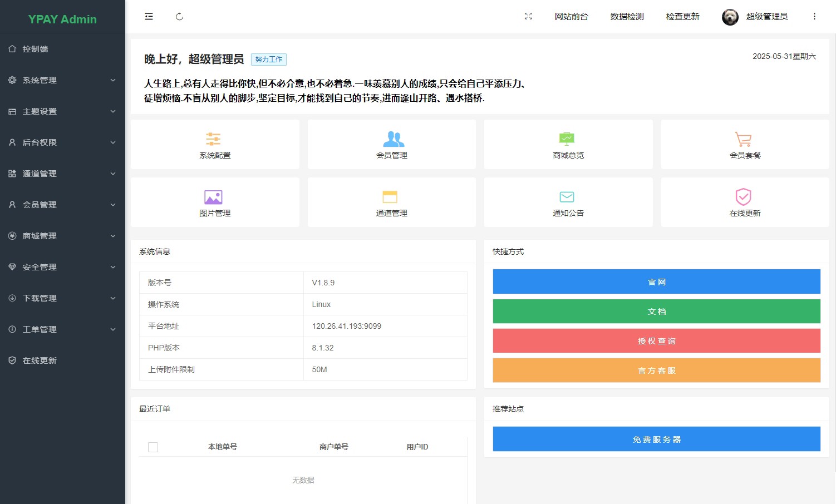Toggle fullscreen mode icon
The width and height of the screenshot is (836, 504).
(x=528, y=17)
